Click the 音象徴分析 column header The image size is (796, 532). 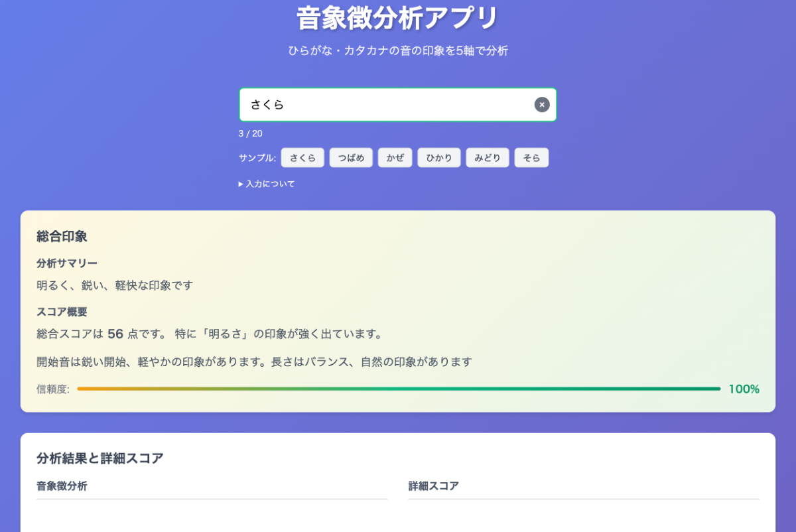click(62, 486)
